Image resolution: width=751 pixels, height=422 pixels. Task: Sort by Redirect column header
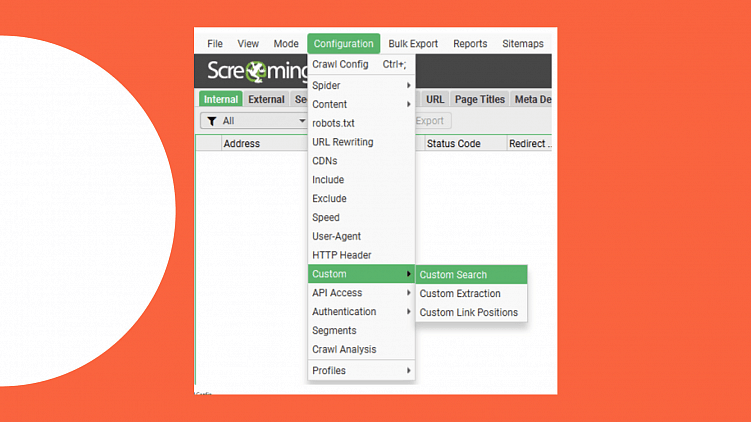pos(530,144)
